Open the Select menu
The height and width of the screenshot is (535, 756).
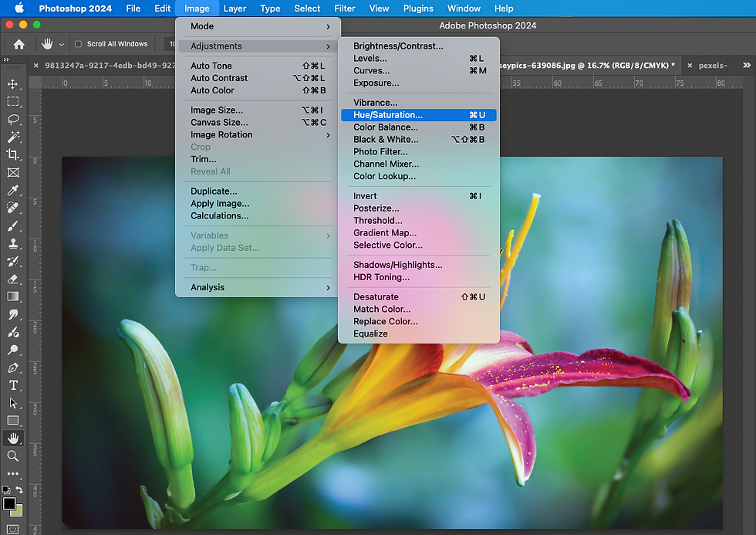307,8
